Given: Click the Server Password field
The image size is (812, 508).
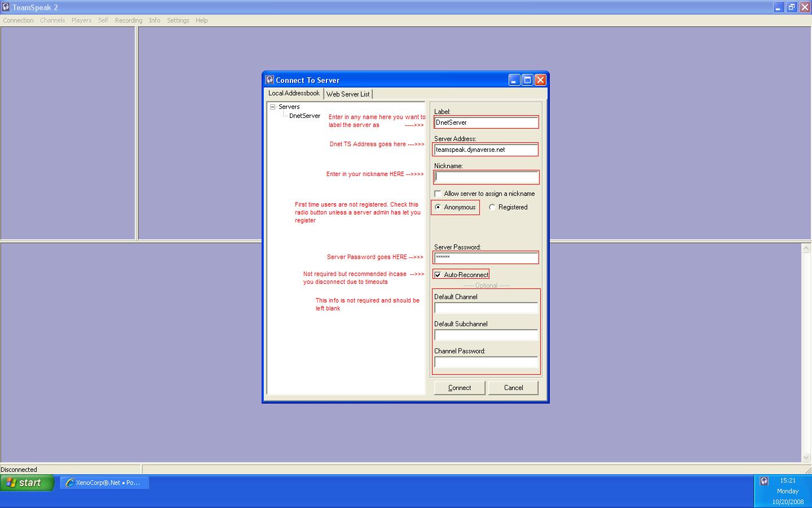Looking at the screenshot, I should click(x=486, y=258).
